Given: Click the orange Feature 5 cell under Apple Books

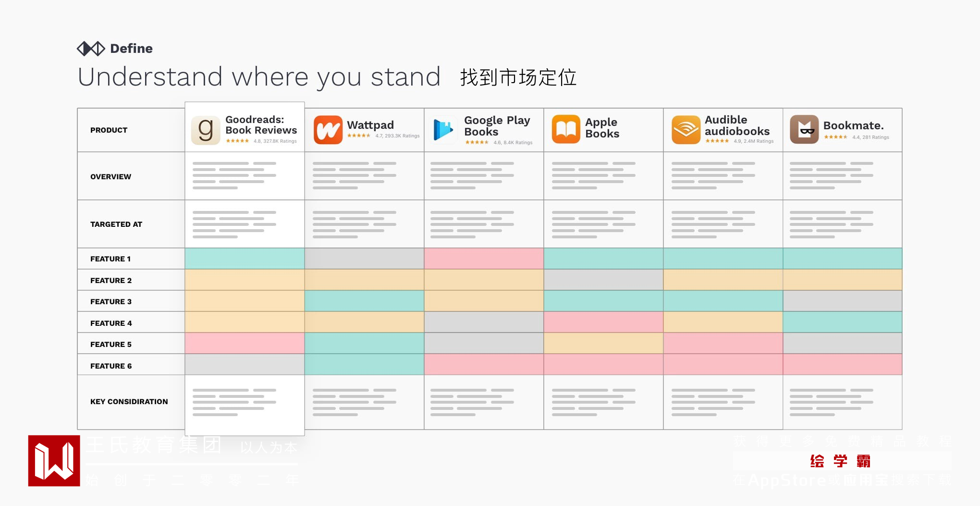Looking at the screenshot, I should [x=603, y=343].
